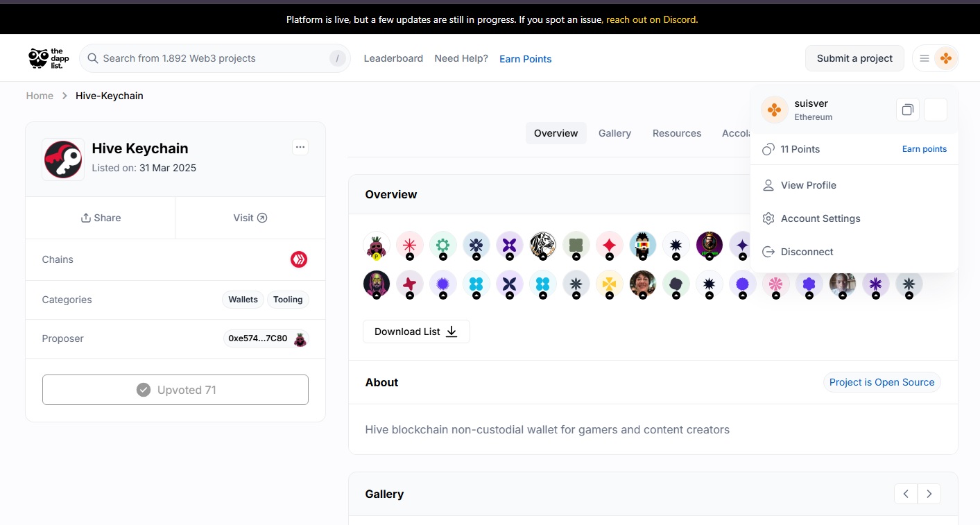This screenshot has height=525, width=980.
Task: Open the Leaderboard link
Action: pos(393,58)
